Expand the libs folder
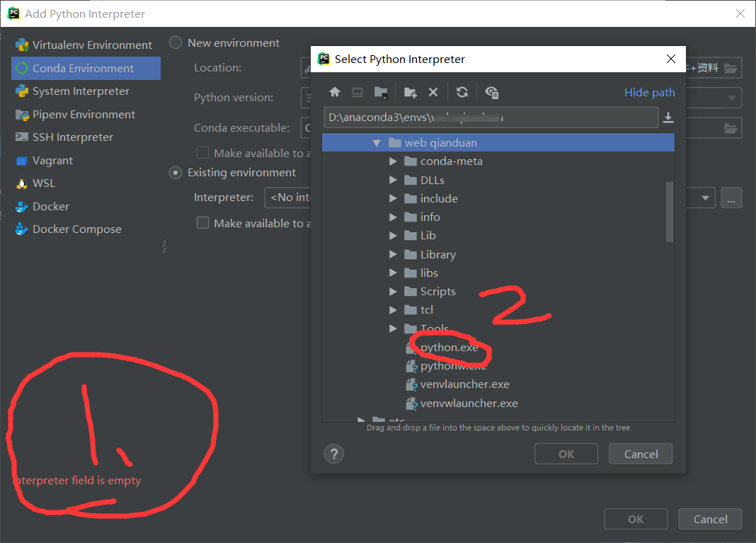This screenshot has width=756, height=543. pyautogui.click(x=393, y=273)
